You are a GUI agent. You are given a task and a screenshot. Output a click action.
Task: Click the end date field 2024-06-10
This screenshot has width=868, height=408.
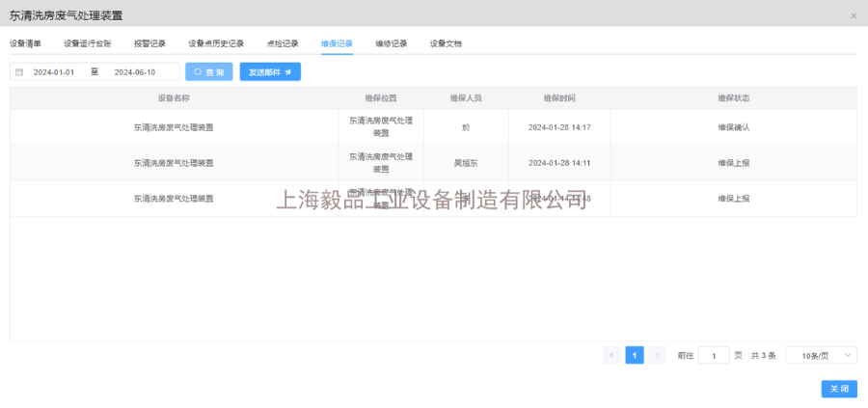tap(134, 72)
